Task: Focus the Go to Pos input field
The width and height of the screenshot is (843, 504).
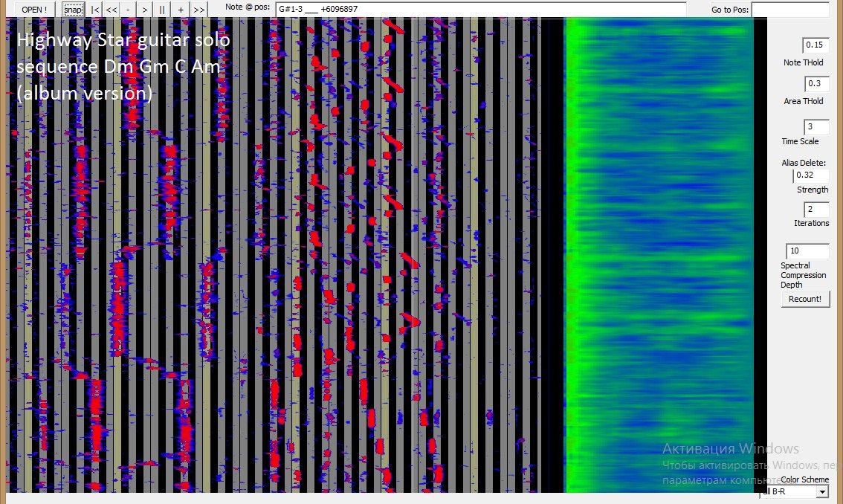Action: 789,10
